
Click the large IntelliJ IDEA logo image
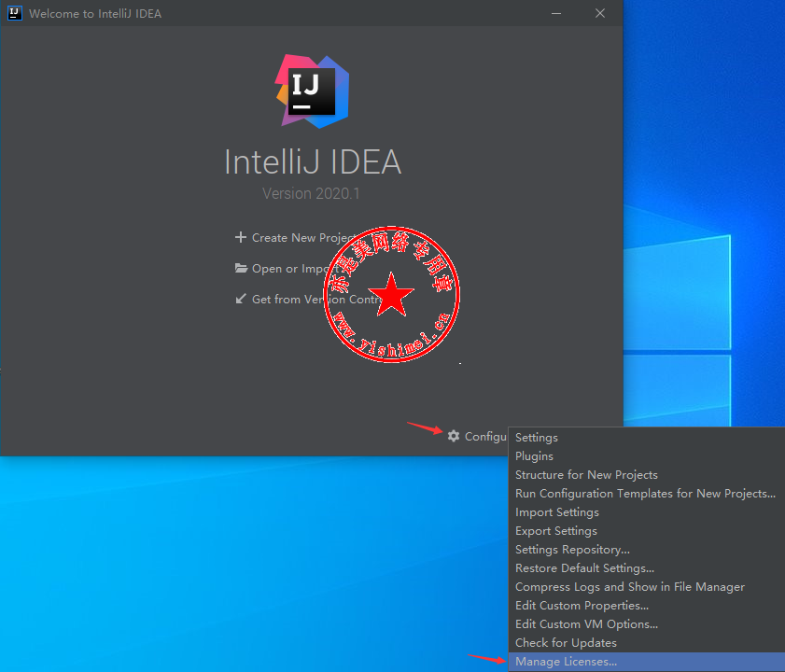[312, 91]
